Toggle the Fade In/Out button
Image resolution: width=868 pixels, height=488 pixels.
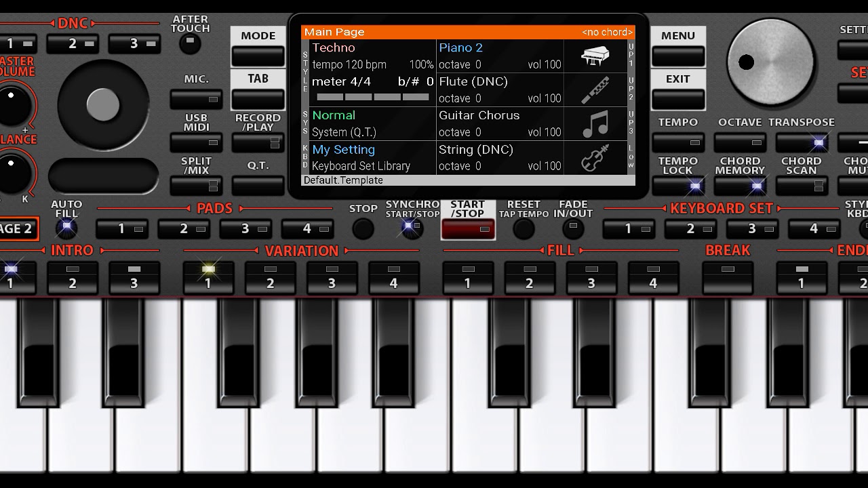click(573, 228)
